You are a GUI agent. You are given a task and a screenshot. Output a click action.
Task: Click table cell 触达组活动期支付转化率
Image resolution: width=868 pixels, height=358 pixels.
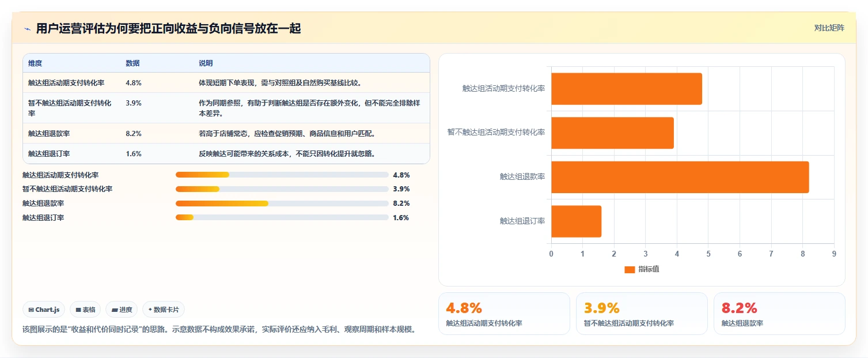66,83
